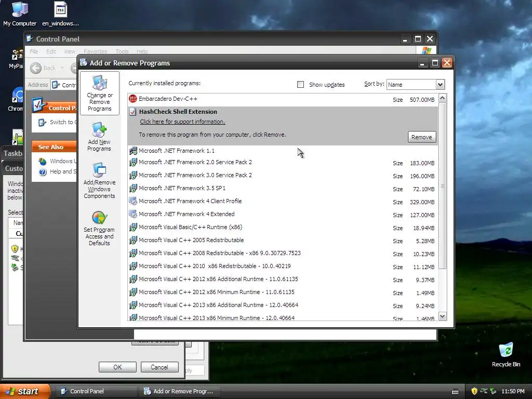The height and width of the screenshot is (399, 532).
Task: Click Visual C++ 2013 x86 Additional Runtime icon
Action: pos(133,305)
